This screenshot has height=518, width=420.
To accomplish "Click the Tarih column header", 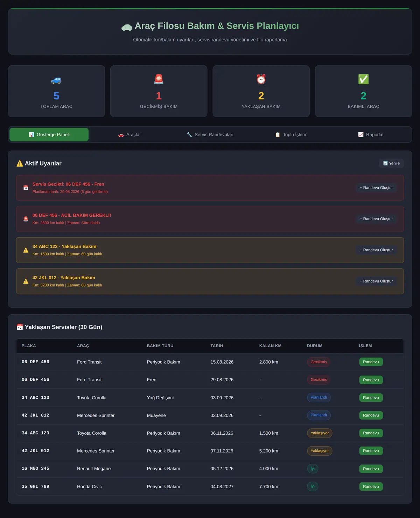I will point(217,346).
